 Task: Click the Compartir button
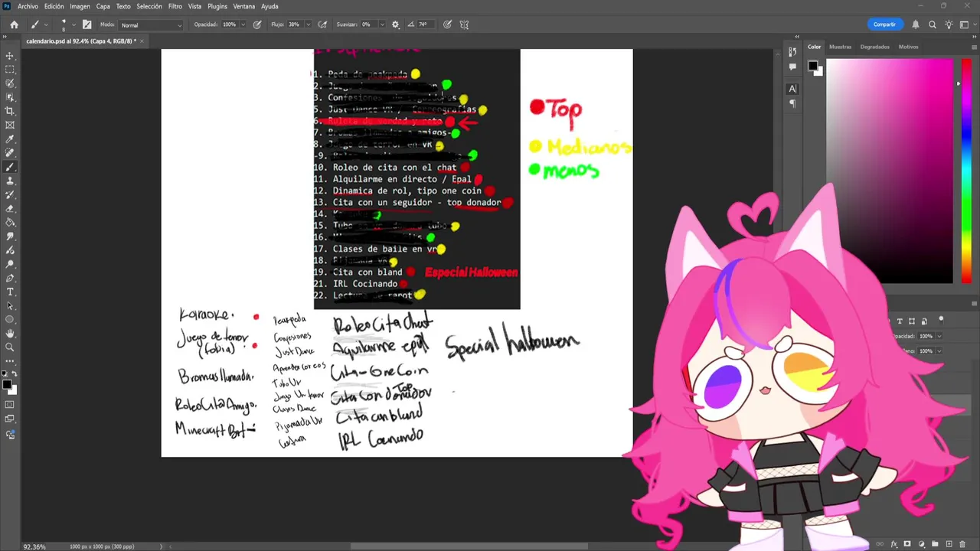tap(884, 24)
